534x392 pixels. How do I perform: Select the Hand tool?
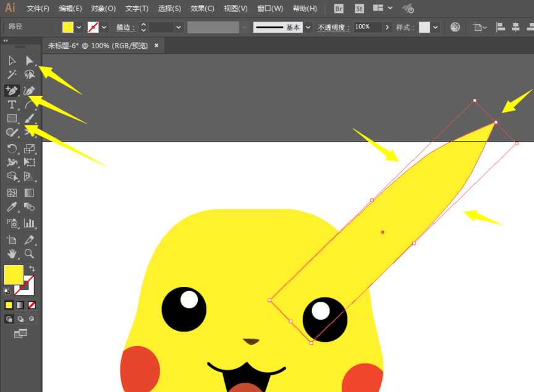[x=12, y=254]
